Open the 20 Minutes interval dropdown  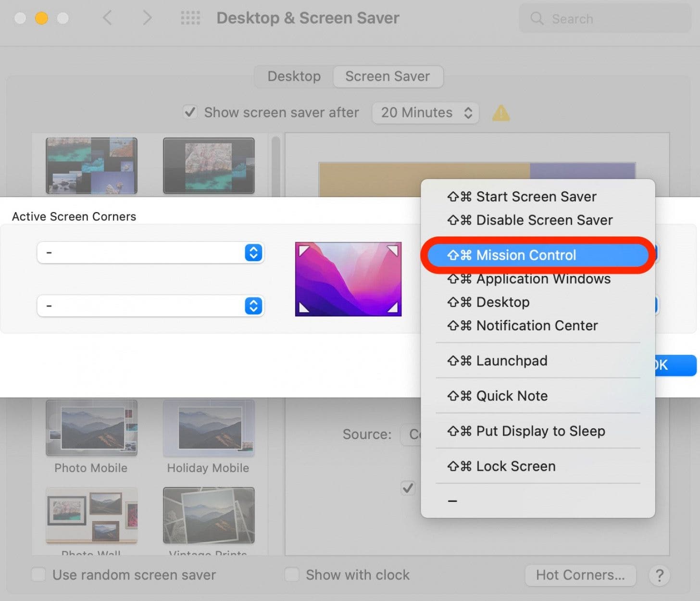(425, 113)
